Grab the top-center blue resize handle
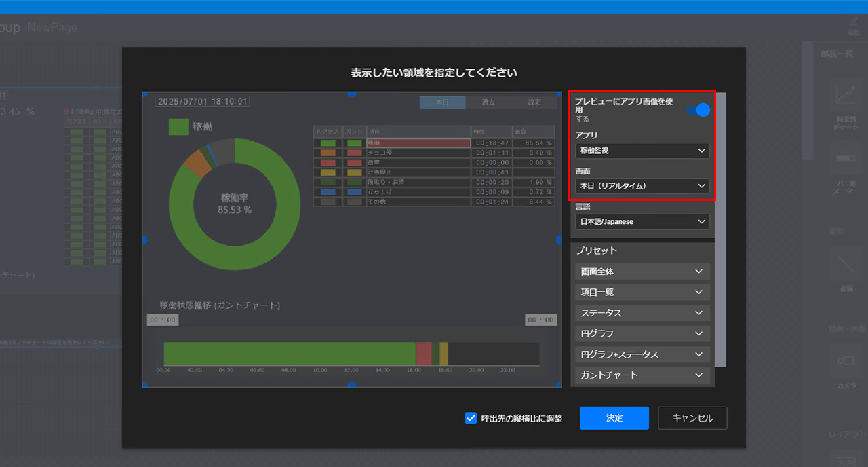The image size is (868, 467). click(351, 94)
